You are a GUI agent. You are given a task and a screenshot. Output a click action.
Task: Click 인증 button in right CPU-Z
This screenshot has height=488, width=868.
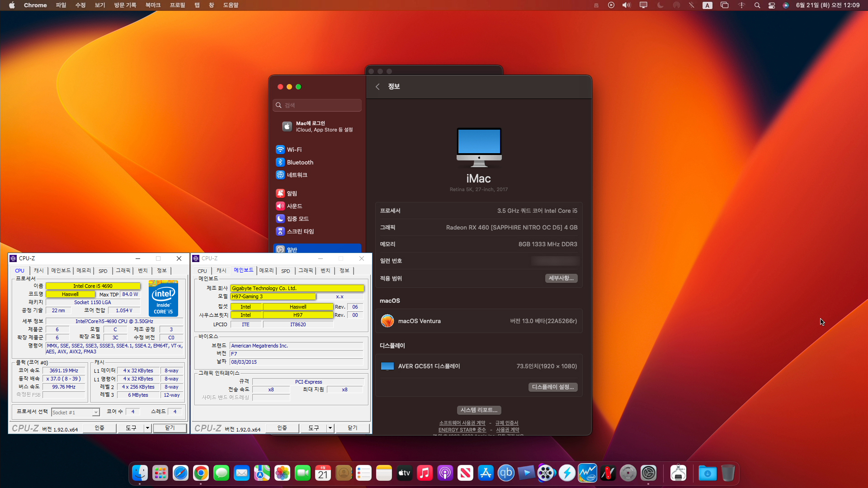click(282, 428)
